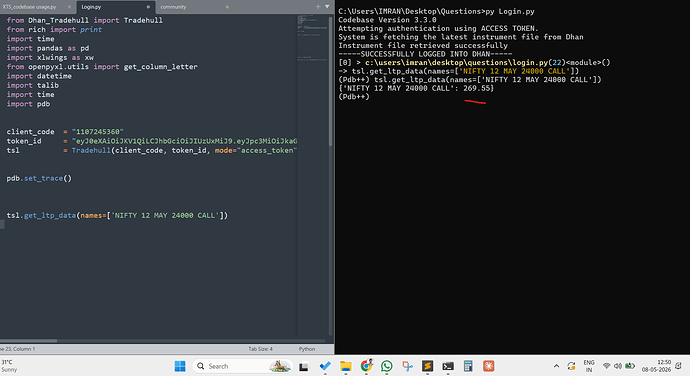Click the editor horizontal scrollbar
Viewport: 690px width, 376px height.
29,341
